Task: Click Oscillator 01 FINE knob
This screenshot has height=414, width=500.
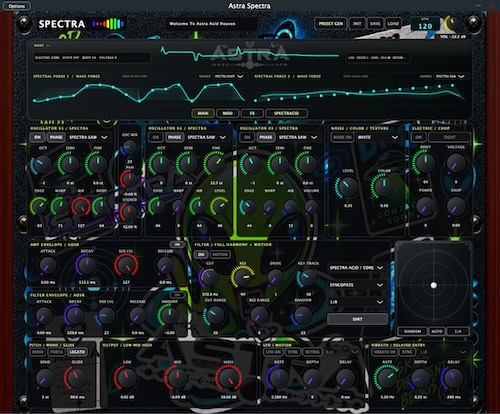Action: (x=98, y=164)
